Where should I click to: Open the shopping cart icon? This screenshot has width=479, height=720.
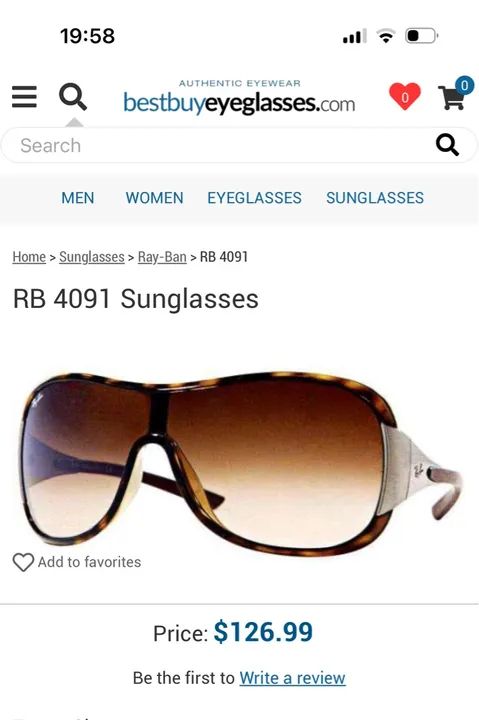451,98
